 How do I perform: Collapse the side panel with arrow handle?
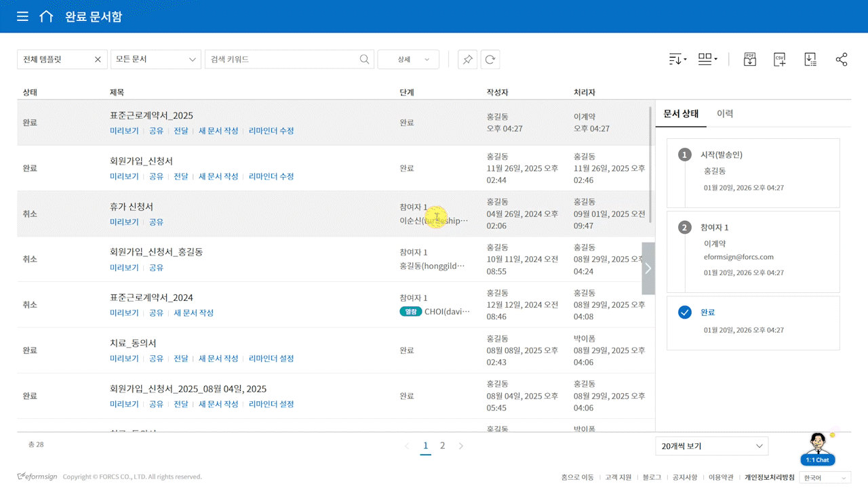pos(648,268)
